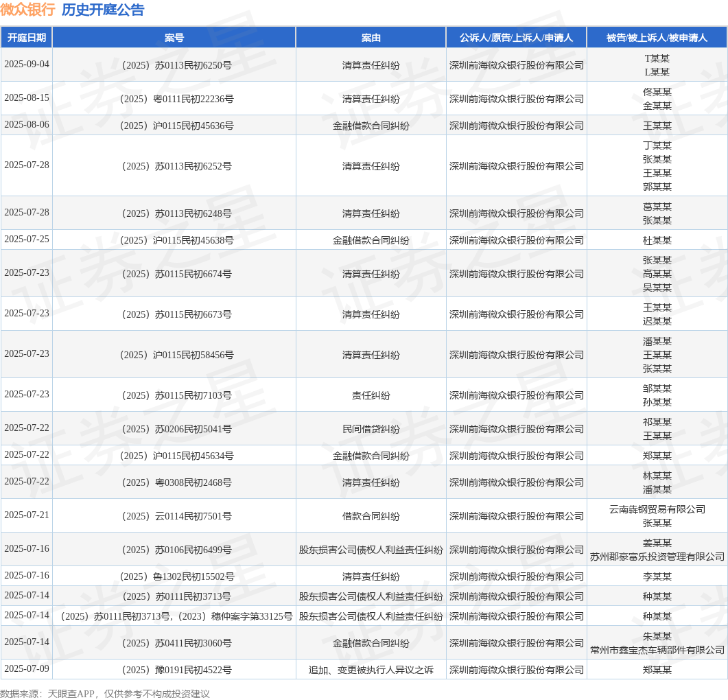Click defendant 邹某某
This screenshot has height=700, width=728.
(657, 388)
